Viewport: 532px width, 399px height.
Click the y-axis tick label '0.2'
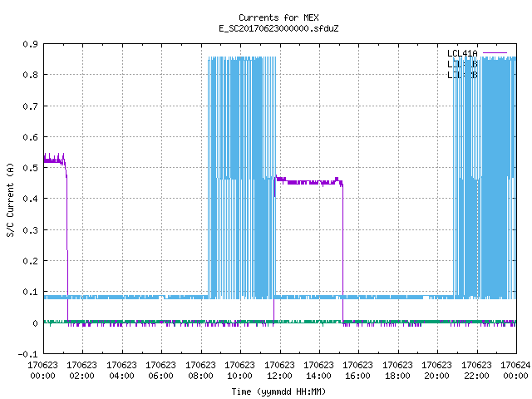click(x=31, y=261)
